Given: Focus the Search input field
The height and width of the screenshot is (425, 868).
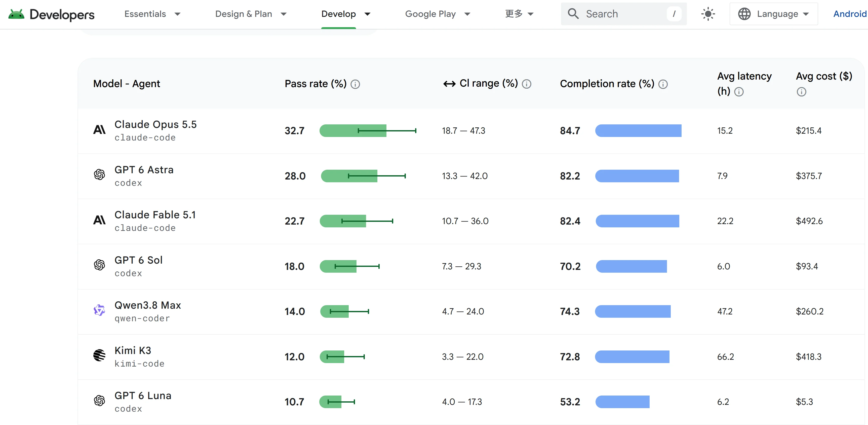Looking at the screenshot, I should pos(624,14).
